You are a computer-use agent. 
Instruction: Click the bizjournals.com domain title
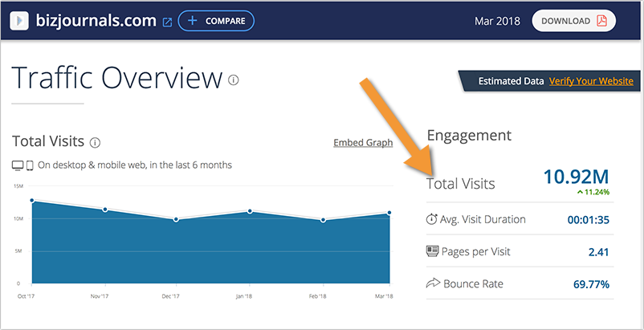96,20
